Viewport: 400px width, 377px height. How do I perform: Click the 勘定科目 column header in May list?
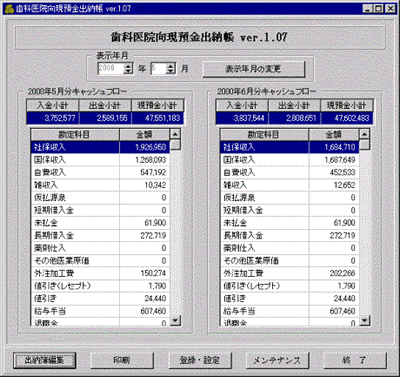(x=75, y=135)
